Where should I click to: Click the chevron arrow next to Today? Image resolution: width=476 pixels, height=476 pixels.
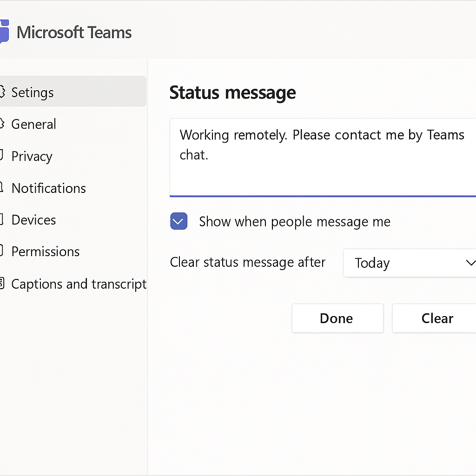click(471, 263)
